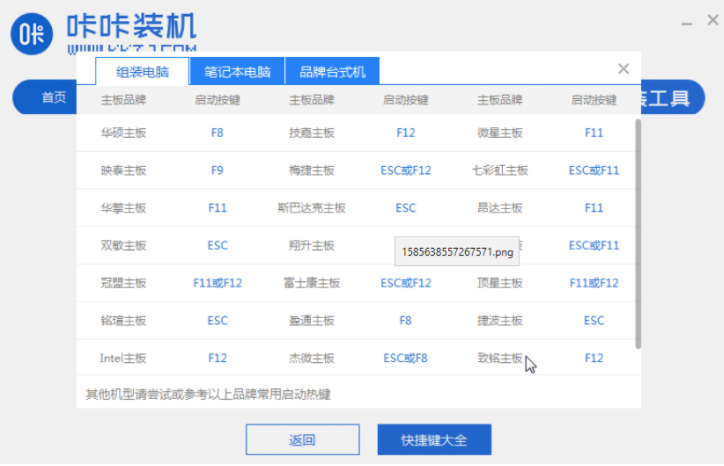Click F11 hotkey next to 微星主板
This screenshot has height=466, width=724.
pyautogui.click(x=593, y=132)
